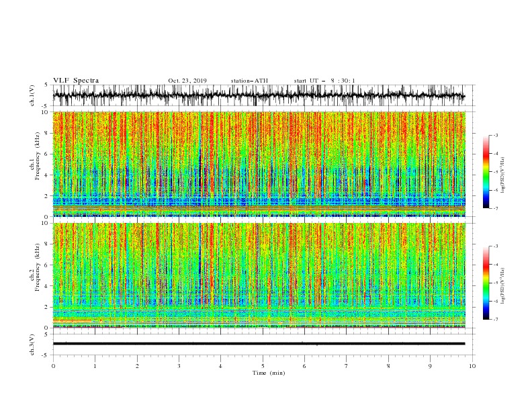This screenshot has width=532, height=411.
Task: Click the "6" kHz tick of the ch.2 spectrogram
Action: (47, 265)
